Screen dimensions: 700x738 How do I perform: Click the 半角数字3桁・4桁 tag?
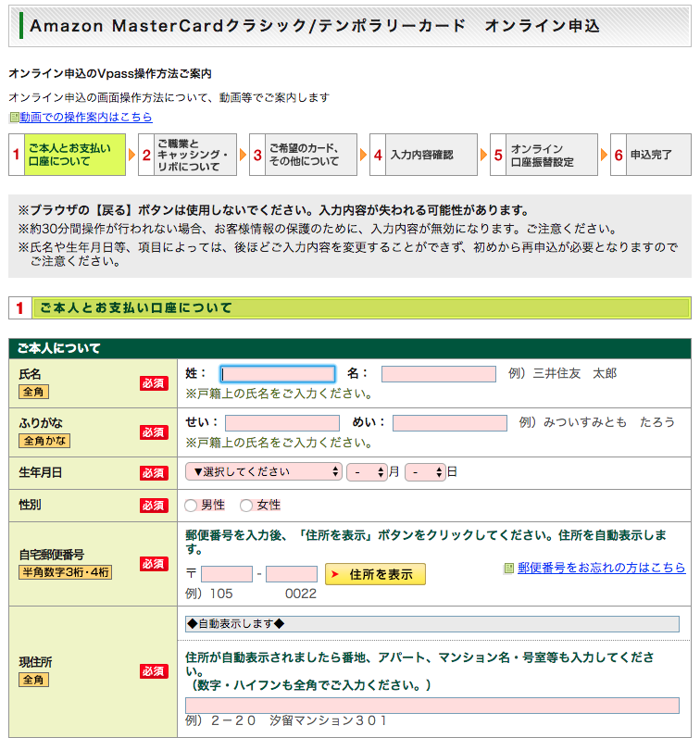(x=66, y=572)
